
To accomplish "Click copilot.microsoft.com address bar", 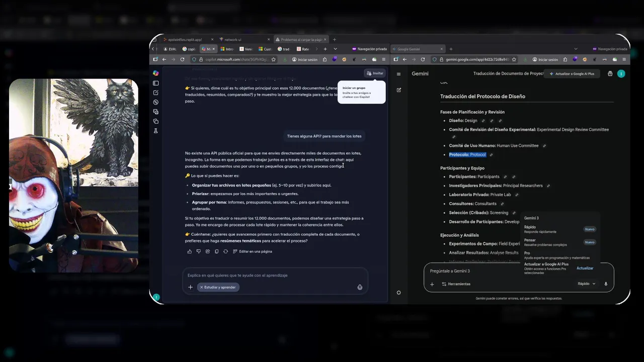I will tap(233, 59).
